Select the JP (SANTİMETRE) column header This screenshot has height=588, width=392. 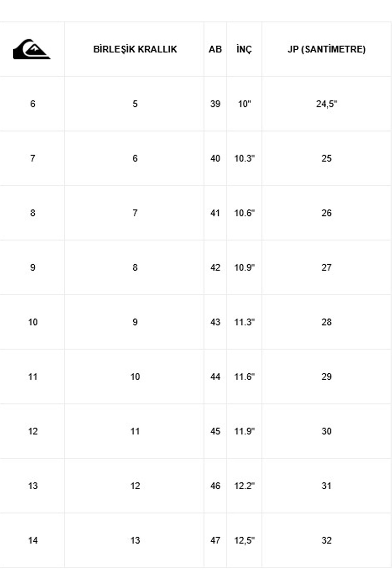coord(326,49)
